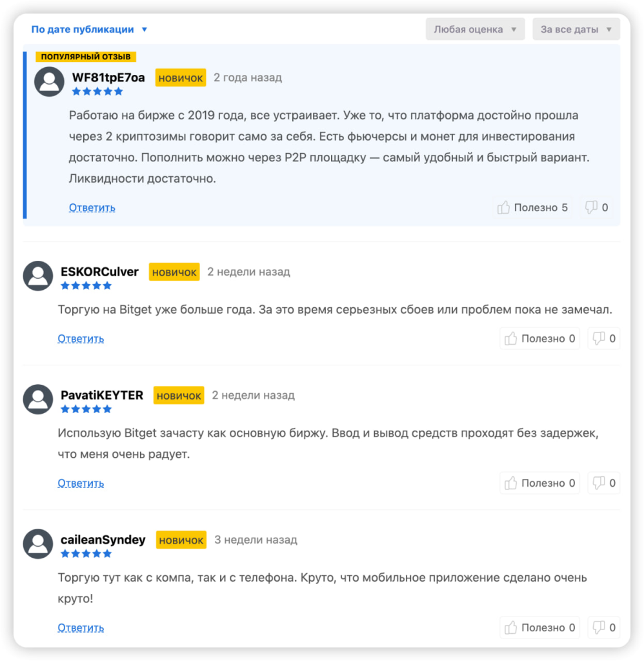Open the 'За все даты' date filter dropdown
The width and height of the screenshot is (644, 661).
point(575,29)
